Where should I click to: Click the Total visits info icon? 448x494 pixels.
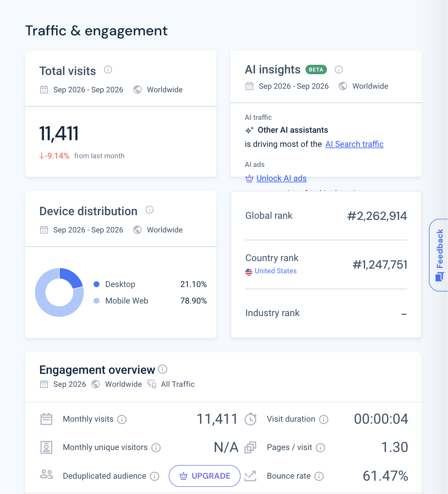tap(108, 70)
